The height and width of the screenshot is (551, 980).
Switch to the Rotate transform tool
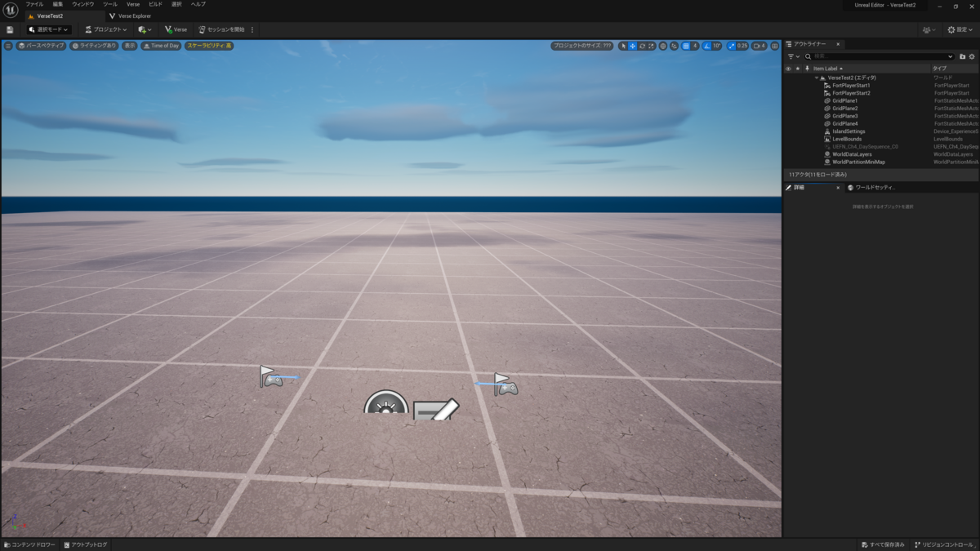click(643, 47)
